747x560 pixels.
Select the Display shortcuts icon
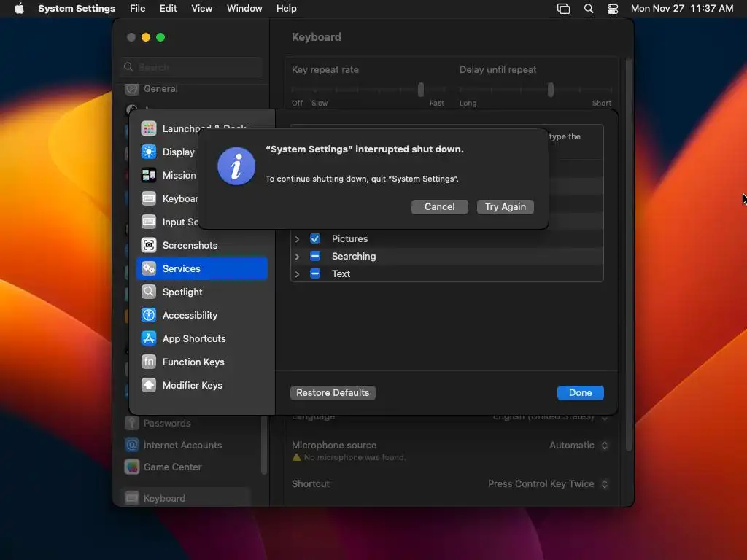[x=149, y=152]
